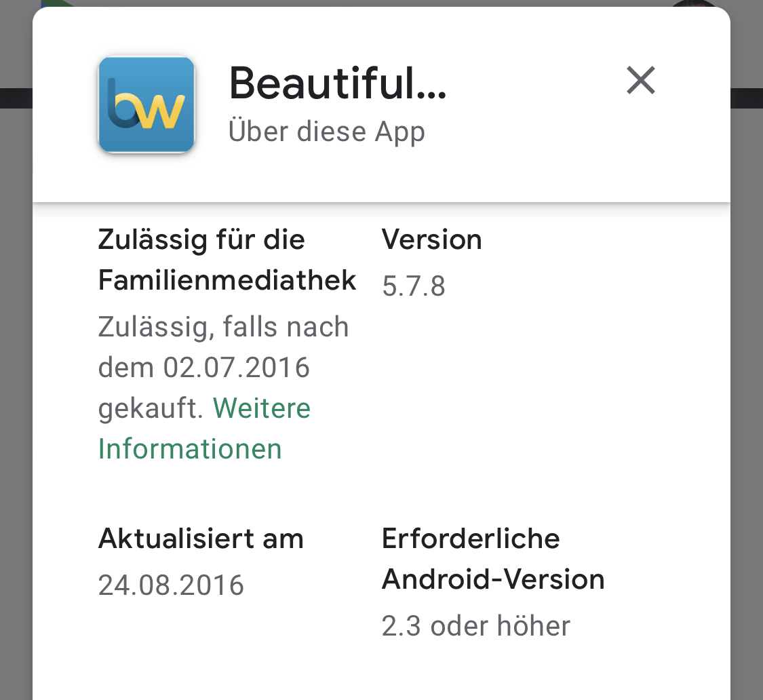
Task: Click the word Familienmediathek
Action: (x=227, y=280)
